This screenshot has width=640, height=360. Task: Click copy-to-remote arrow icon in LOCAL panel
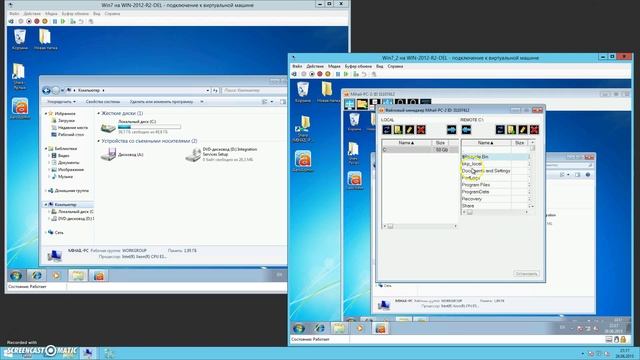[451, 130]
